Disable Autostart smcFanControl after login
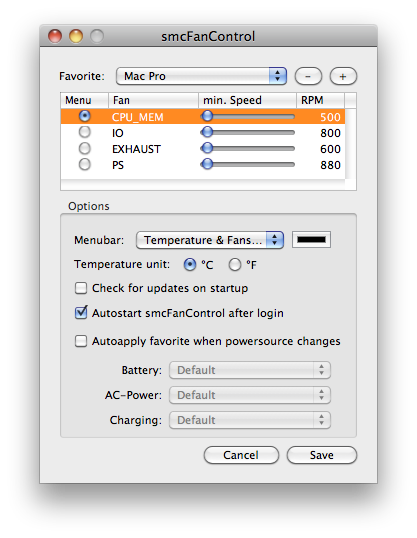The image size is (417, 538). [81, 313]
